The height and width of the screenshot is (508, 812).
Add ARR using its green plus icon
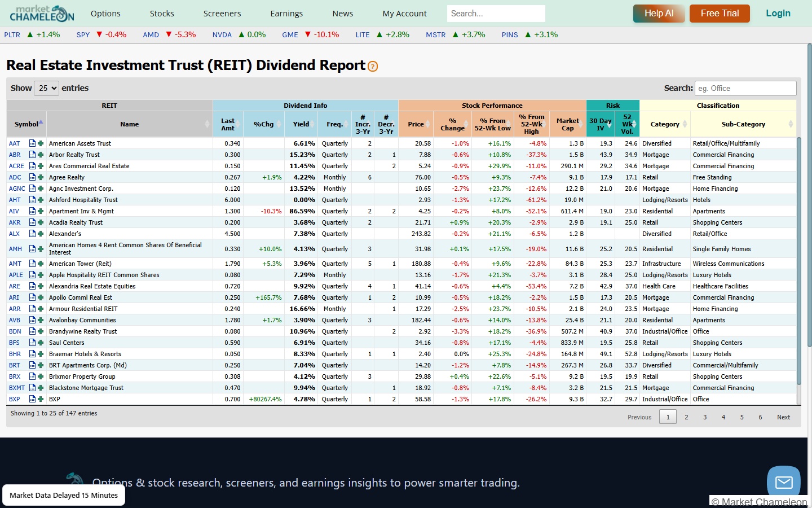click(41, 309)
